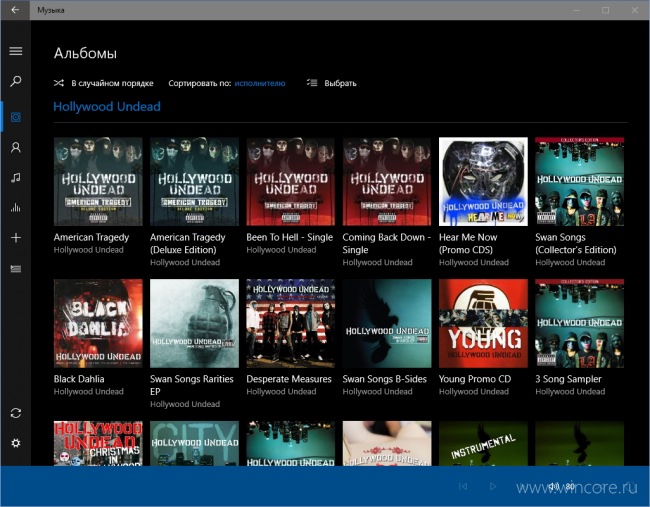This screenshot has width=650, height=507.
Task: Click 'Swan Songs B-Sides' title text
Action: click(384, 379)
